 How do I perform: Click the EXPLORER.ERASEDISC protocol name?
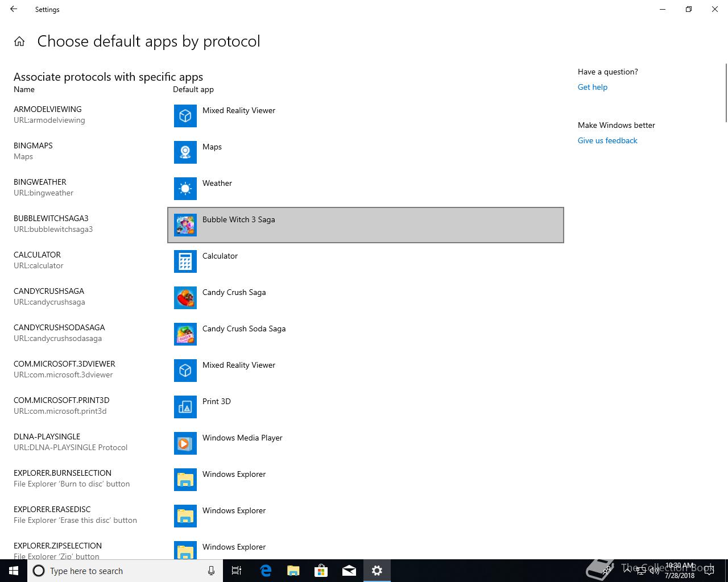[52, 509]
